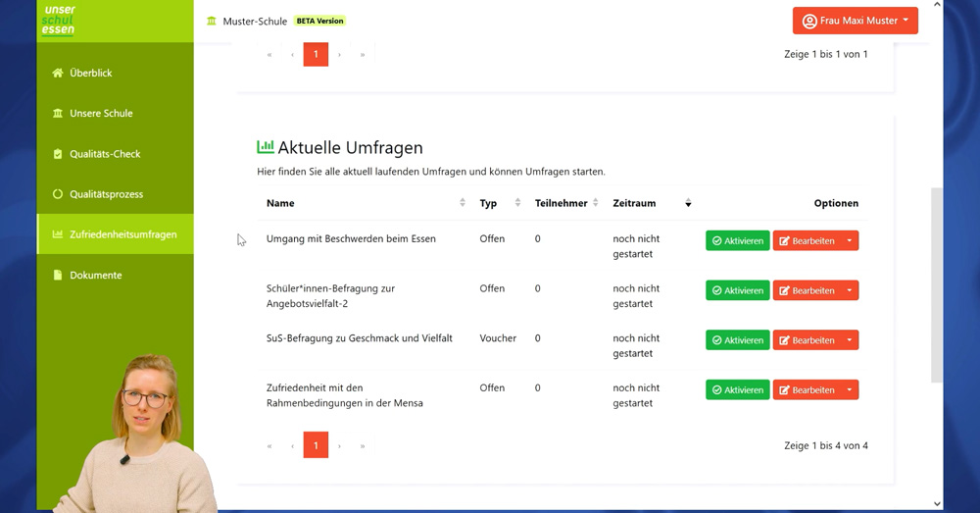Activate the SuS-Befragung zu Geschmack survey
This screenshot has height=513, width=980.
737,340
